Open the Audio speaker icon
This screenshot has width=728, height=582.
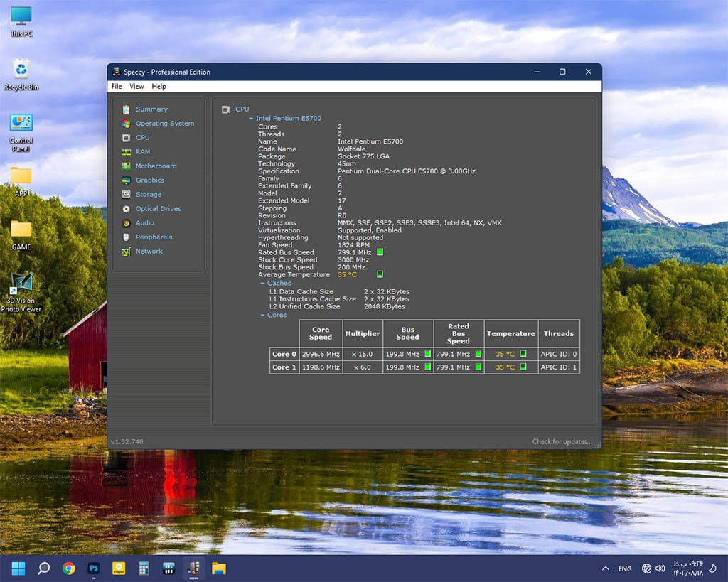(126, 223)
